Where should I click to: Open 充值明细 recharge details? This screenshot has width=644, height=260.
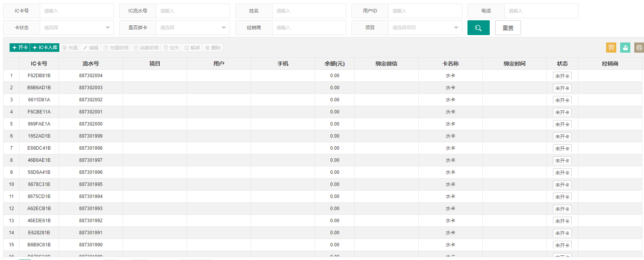[116, 48]
